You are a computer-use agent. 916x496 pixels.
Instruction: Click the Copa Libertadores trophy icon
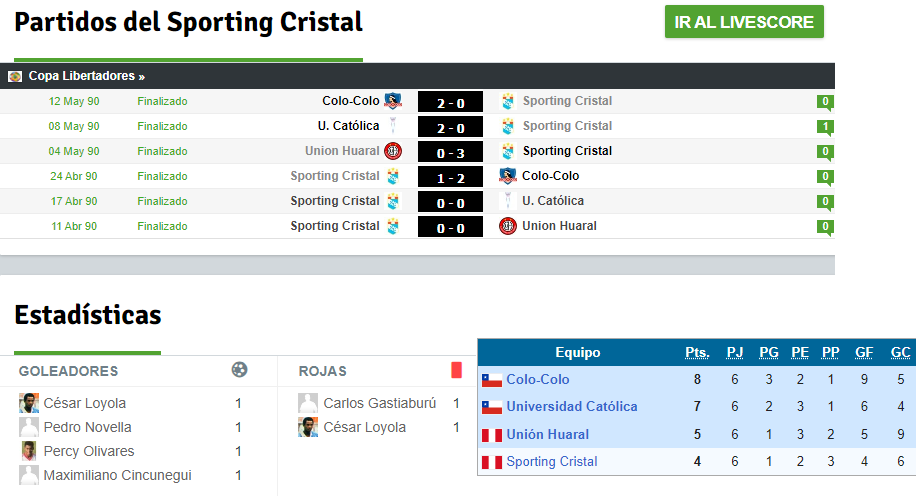point(15,77)
